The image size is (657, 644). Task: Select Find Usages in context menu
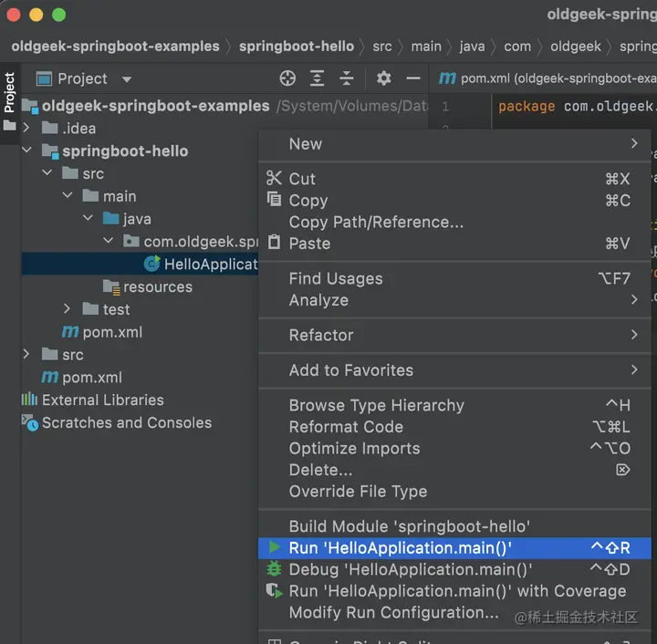coord(454,278)
